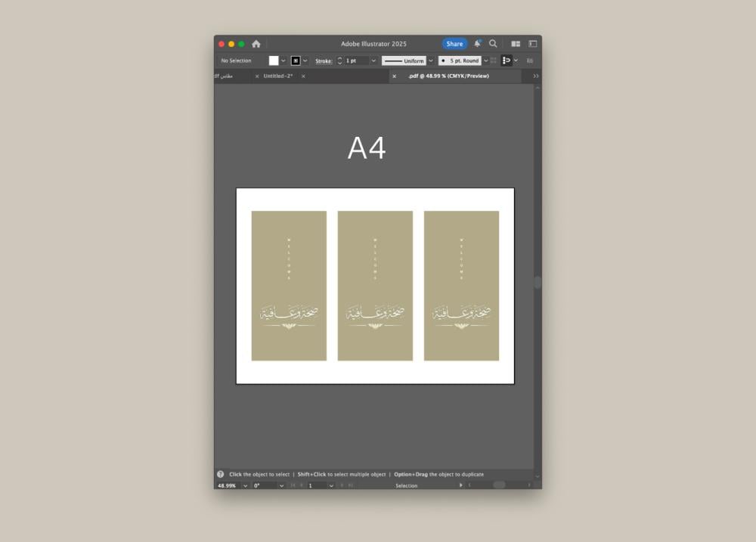Screen dimensions: 756x542
Task: Close the Untitled-2* document tab
Action: click(x=257, y=76)
